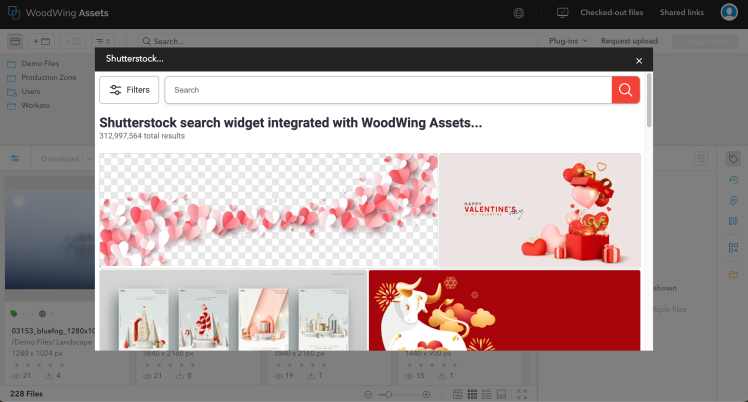Click the zoom in plus icon
748x402 pixels.
point(426,394)
